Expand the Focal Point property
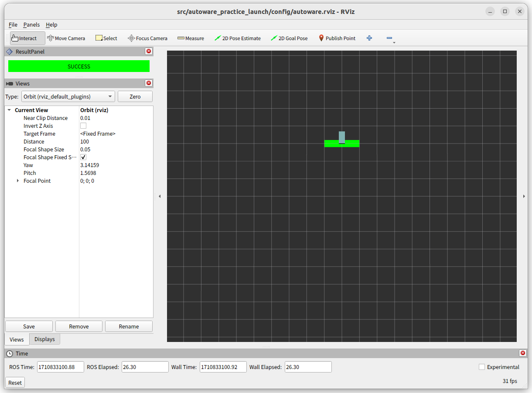 (18, 181)
